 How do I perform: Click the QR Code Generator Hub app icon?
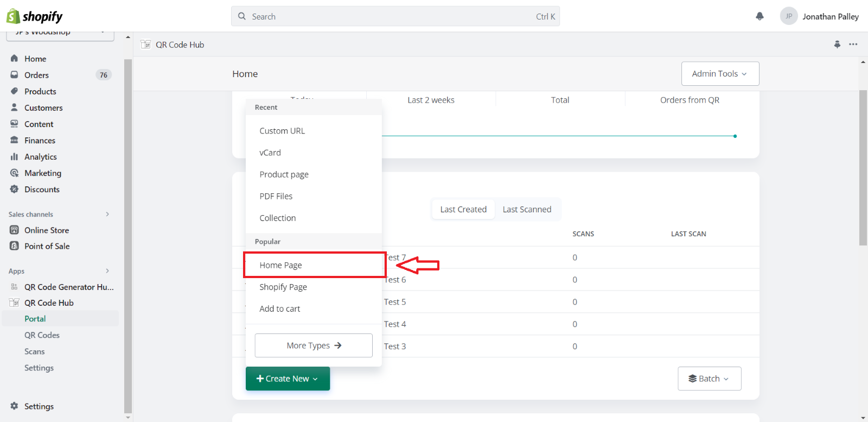click(x=14, y=286)
